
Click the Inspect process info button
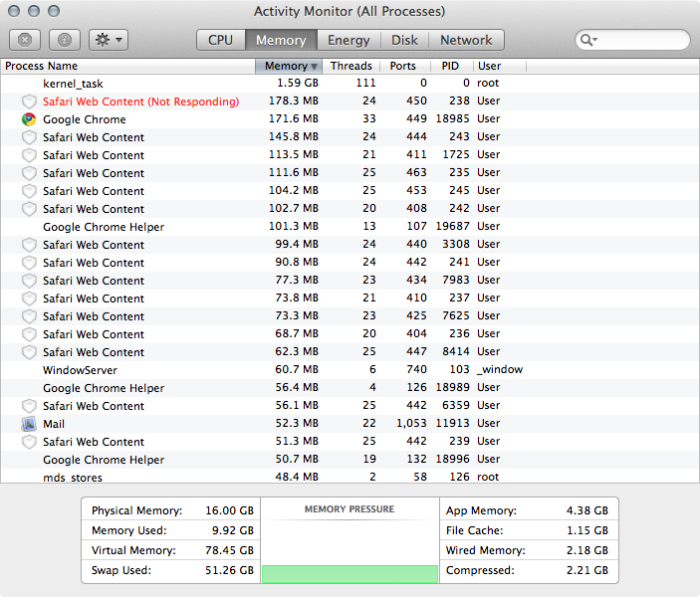click(x=65, y=40)
